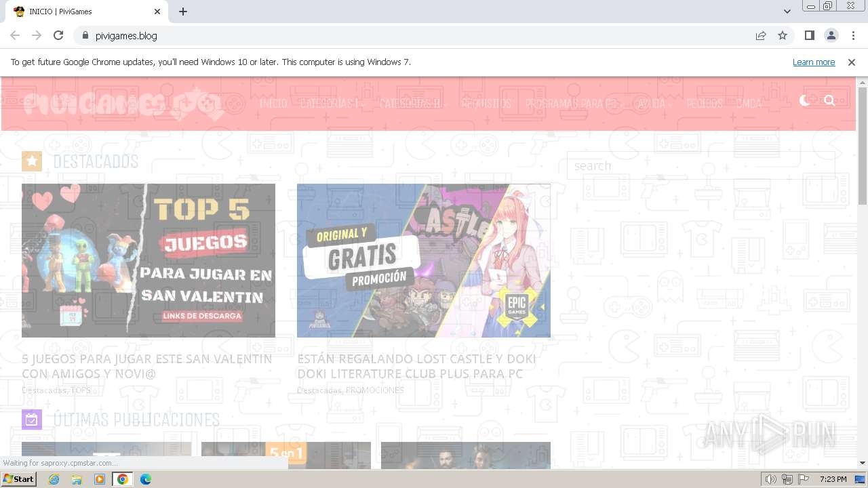Open media player from taskbar

(x=100, y=479)
